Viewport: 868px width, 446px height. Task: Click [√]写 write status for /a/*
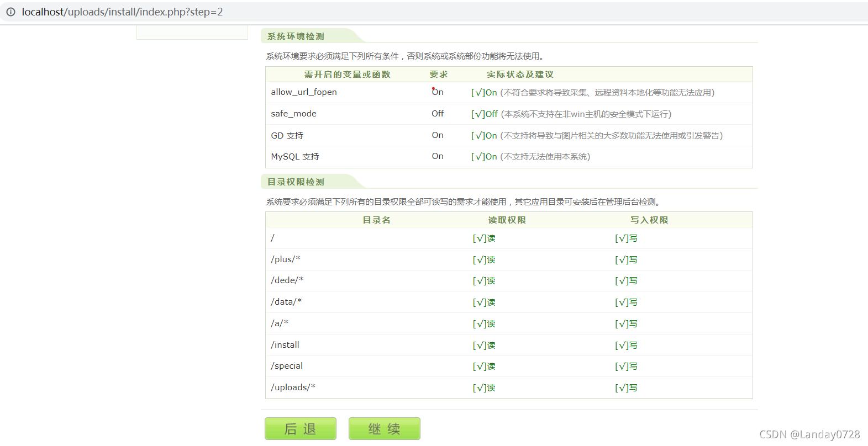point(627,324)
